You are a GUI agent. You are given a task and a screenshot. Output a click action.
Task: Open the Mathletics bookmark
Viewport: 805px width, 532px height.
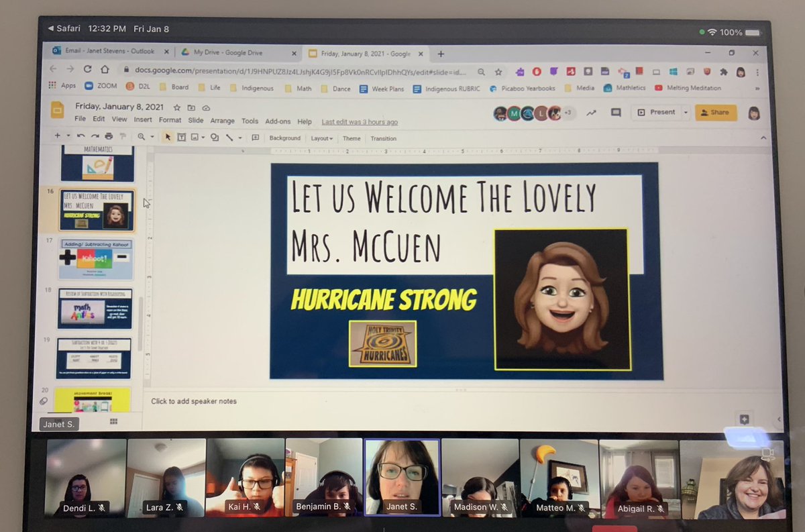[625, 88]
